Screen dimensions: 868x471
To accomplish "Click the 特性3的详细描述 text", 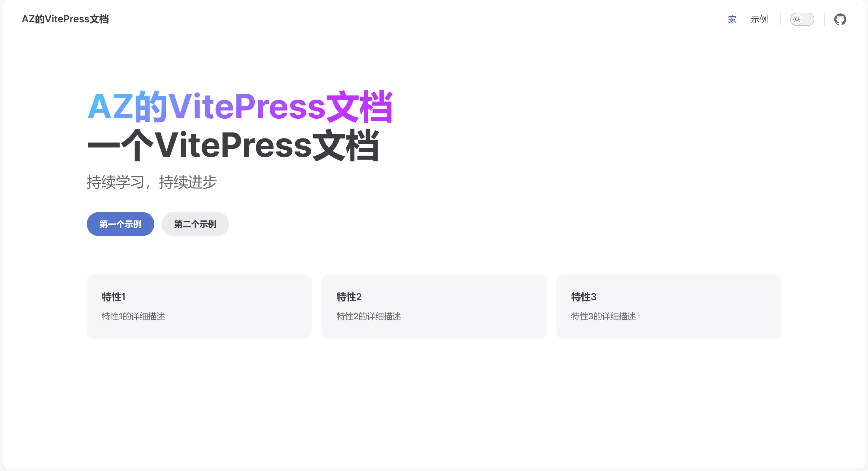I will (x=603, y=316).
